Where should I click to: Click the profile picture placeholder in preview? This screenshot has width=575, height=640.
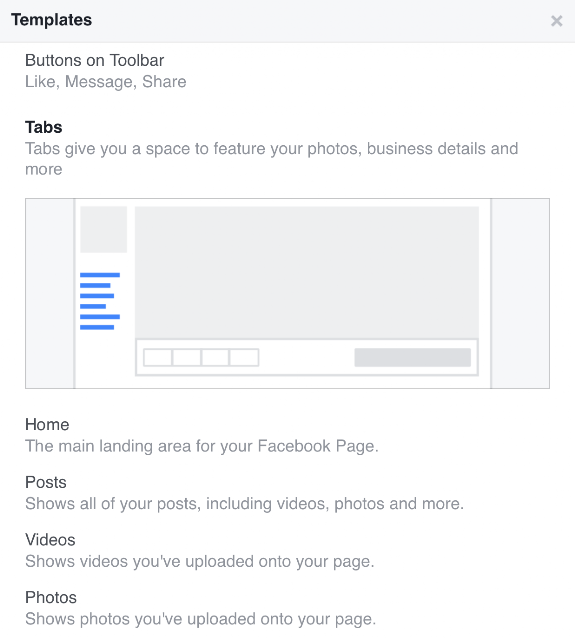tap(104, 229)
